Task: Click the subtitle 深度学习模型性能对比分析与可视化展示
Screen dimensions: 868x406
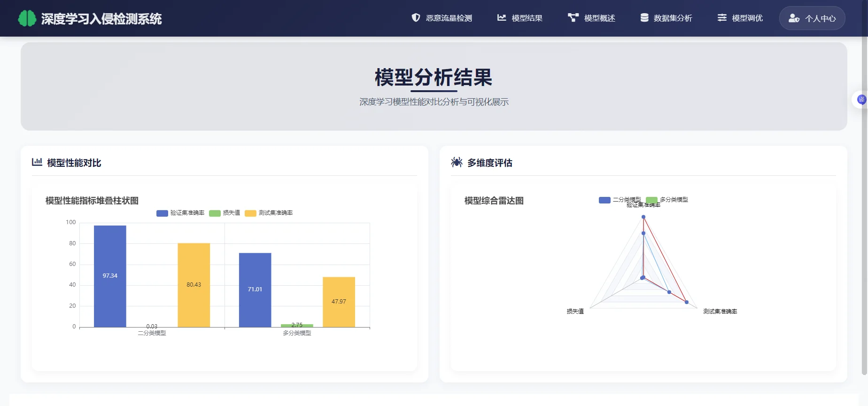Action: tap(434, 102)
